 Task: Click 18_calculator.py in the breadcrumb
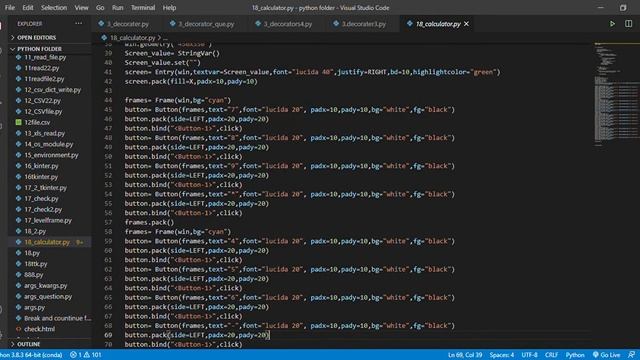point(133,38)
